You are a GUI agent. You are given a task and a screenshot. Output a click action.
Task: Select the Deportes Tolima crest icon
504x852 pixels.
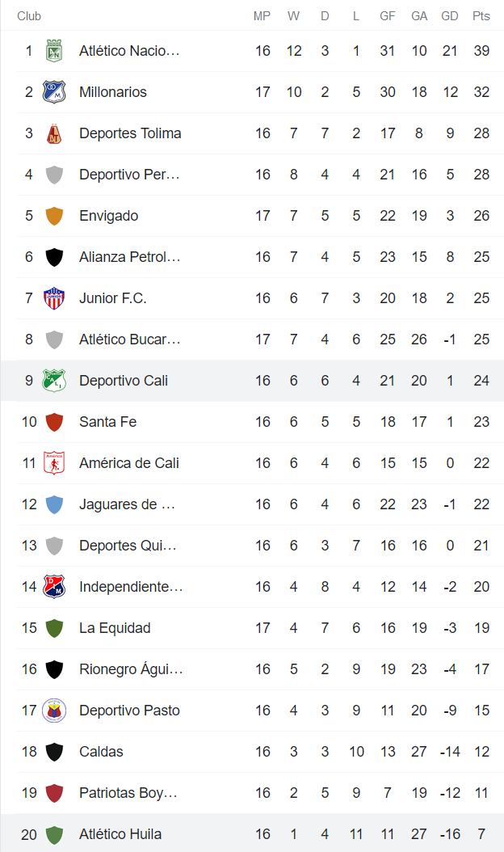pos(55,133)
